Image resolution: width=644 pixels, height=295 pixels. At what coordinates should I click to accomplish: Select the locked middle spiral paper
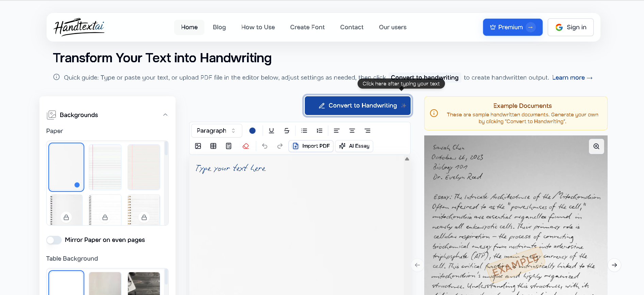(105, 210)
